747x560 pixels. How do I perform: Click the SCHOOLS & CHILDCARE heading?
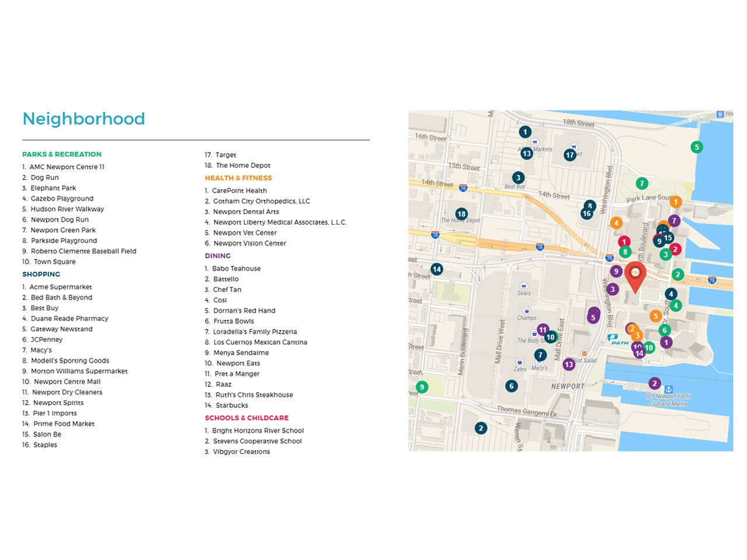pyautogui.click(x=246, y=418)
